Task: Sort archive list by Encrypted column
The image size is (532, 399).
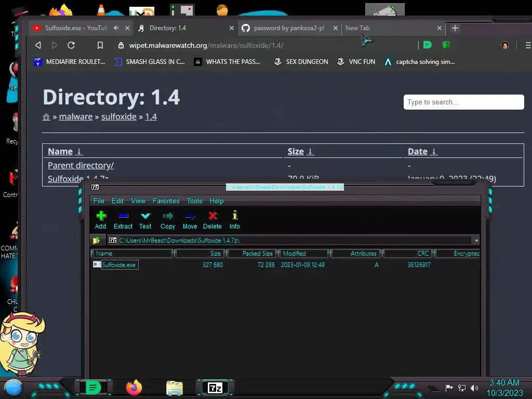Action: (x=457, y=254)
